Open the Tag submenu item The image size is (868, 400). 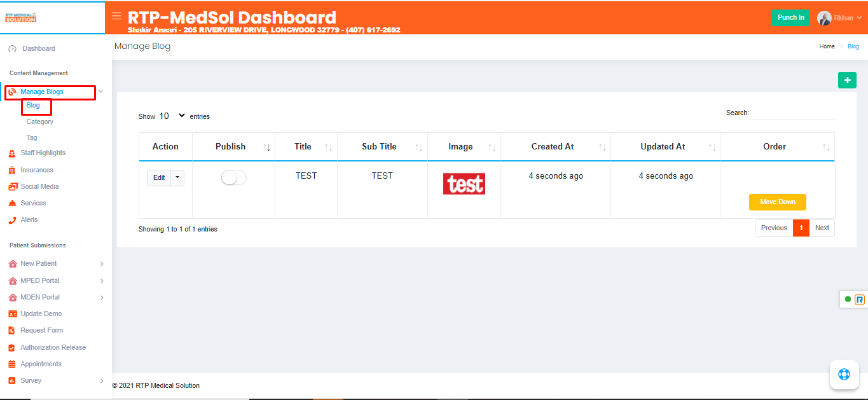[x=32, y=137]
